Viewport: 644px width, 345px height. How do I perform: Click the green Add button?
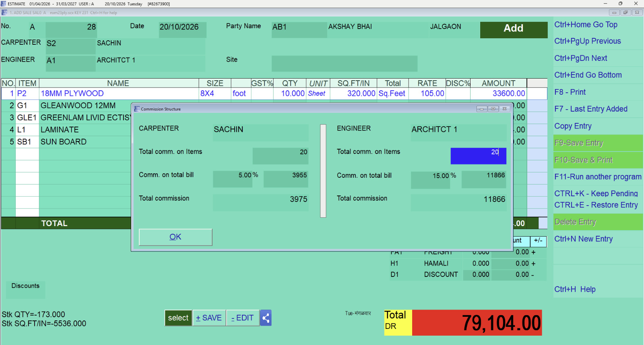514,30
